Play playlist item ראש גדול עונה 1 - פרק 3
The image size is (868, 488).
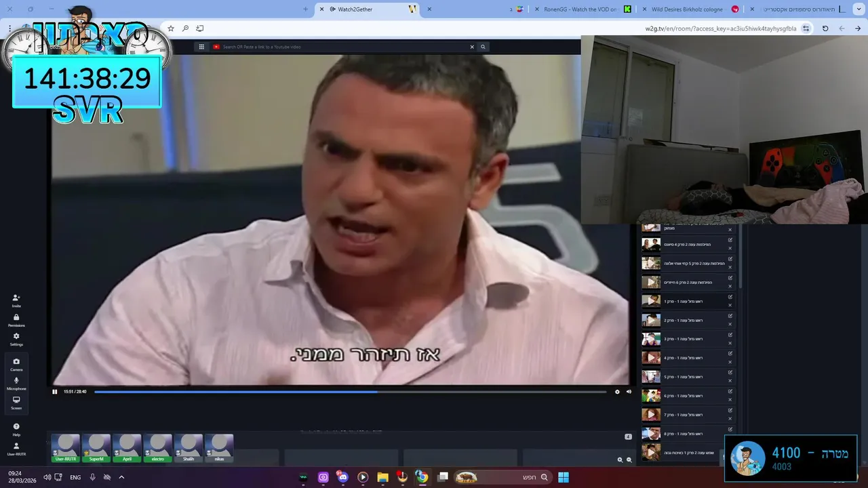pyautogui.click(x=651, y=339)
